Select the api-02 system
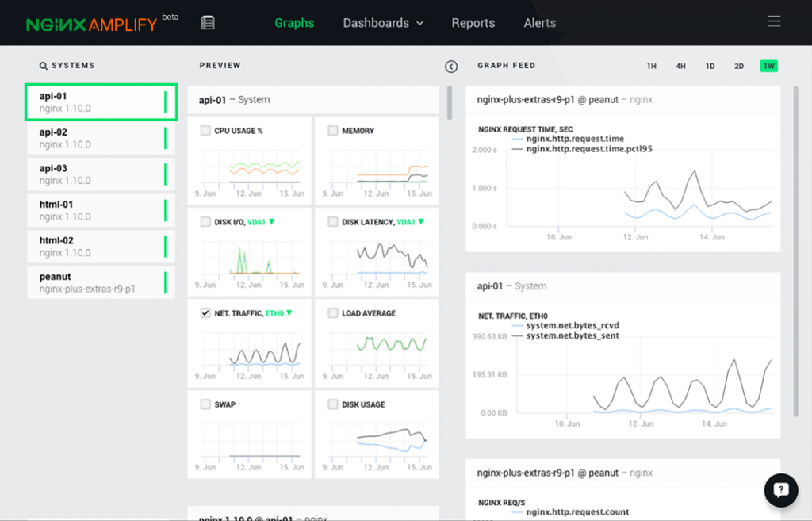The height and width of the screenshot is (521, 812). point(101,138)
